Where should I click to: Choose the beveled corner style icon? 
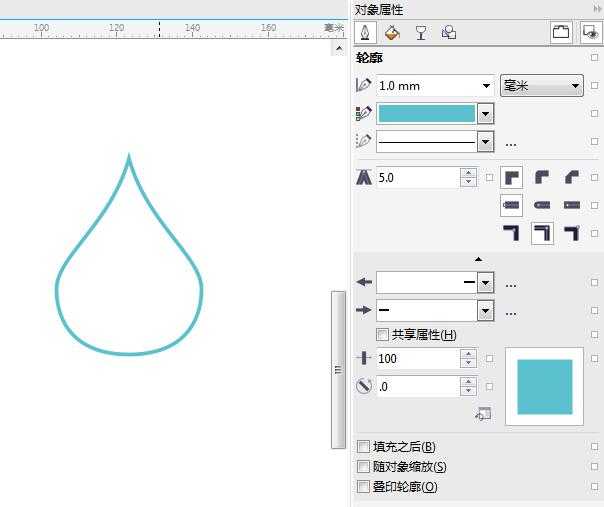click(x=572, y=177)
